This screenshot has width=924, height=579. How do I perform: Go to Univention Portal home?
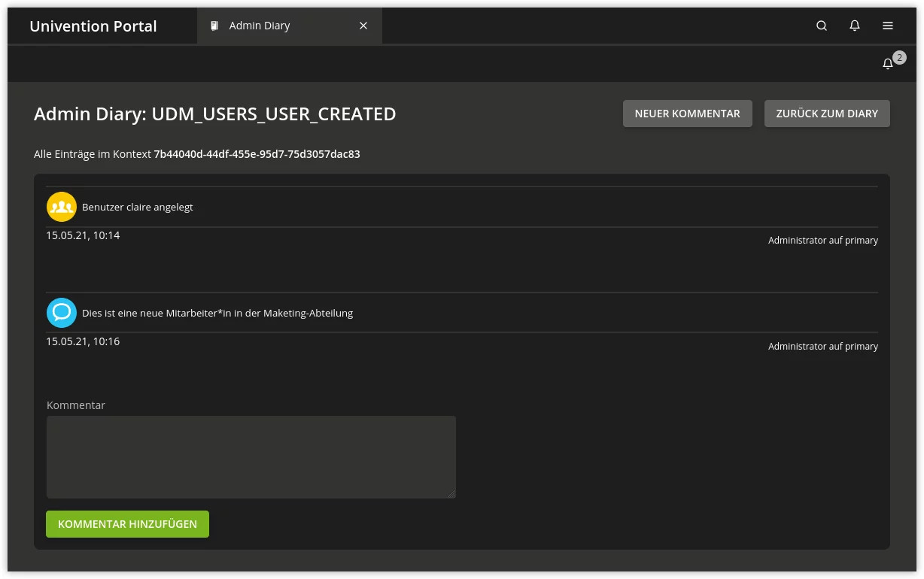coord(93,26)
